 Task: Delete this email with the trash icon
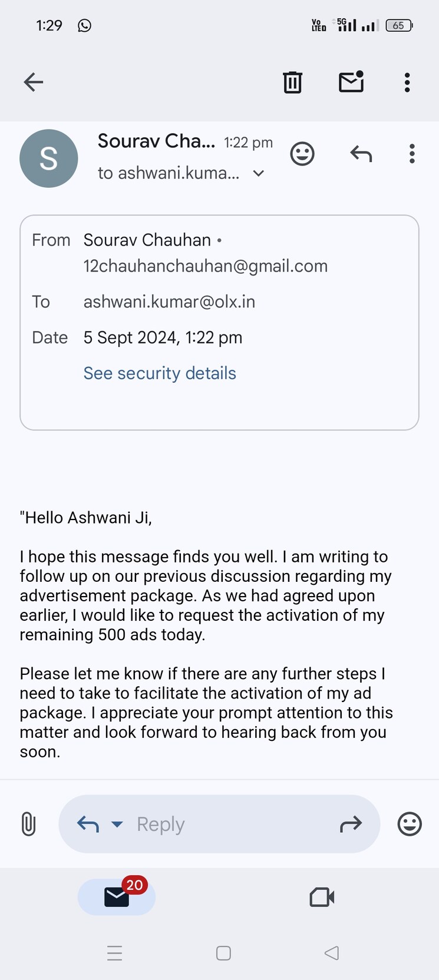click(292, 82)
